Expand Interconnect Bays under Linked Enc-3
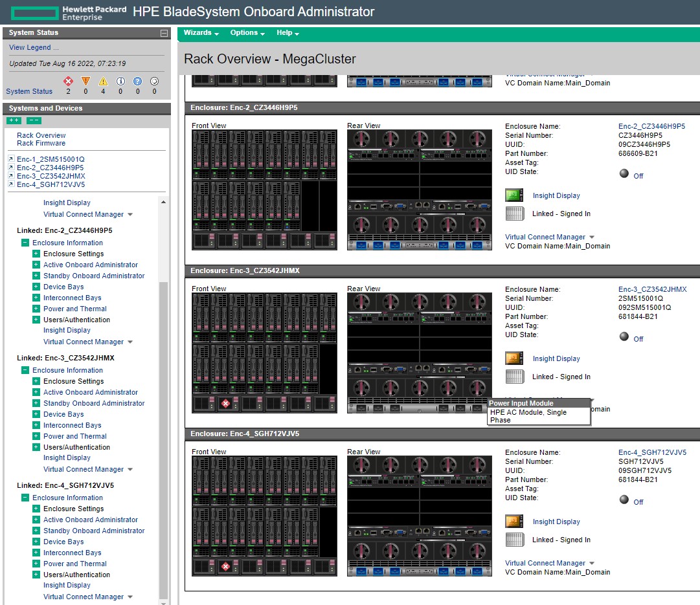The image size is (700, 605). [x=36, y=425]
